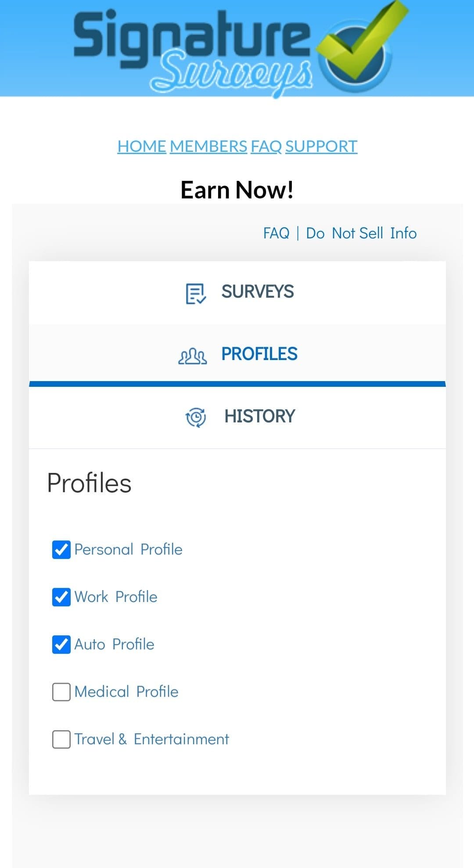Select the PROFILES tab

pyautogui.click(x=259, y=354)
